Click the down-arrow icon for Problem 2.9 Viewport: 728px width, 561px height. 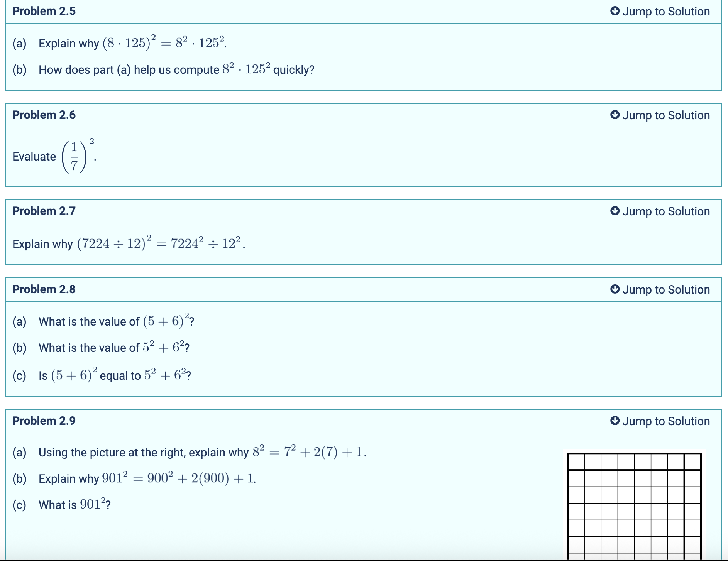(615, 421)
